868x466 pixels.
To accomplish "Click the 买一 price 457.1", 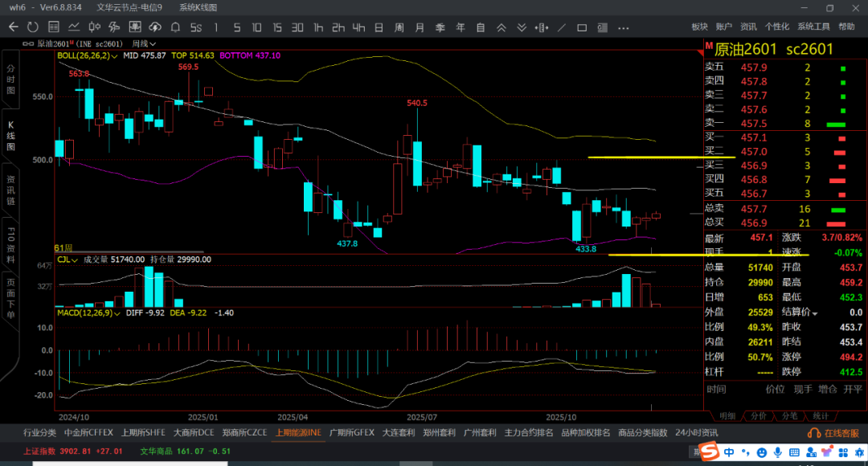I will click(x=753, y=137).
